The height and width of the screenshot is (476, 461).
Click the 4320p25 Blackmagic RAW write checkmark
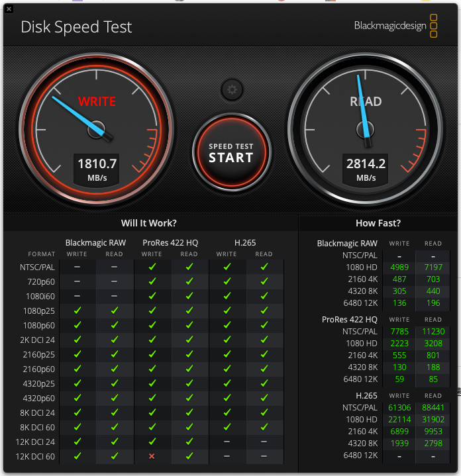(77, 383)
